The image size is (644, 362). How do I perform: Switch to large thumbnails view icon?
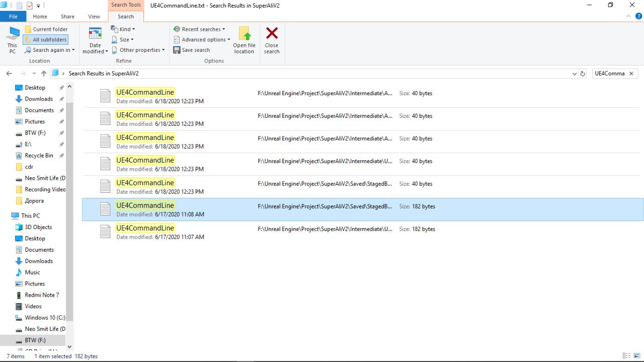636,356
